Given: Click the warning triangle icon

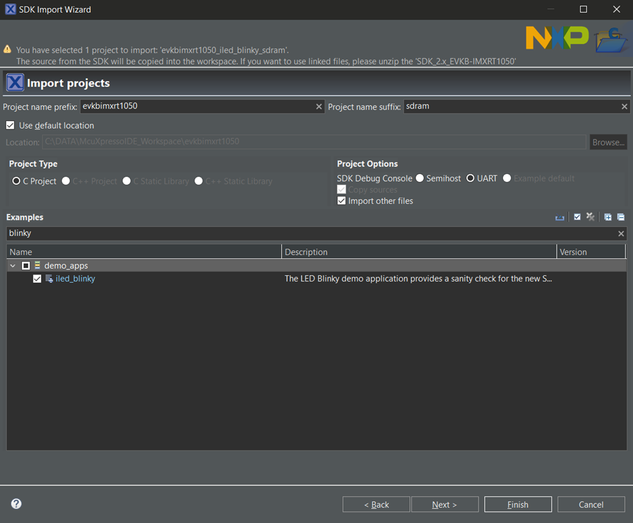Looking at the screenshot, I should point(7,49).
